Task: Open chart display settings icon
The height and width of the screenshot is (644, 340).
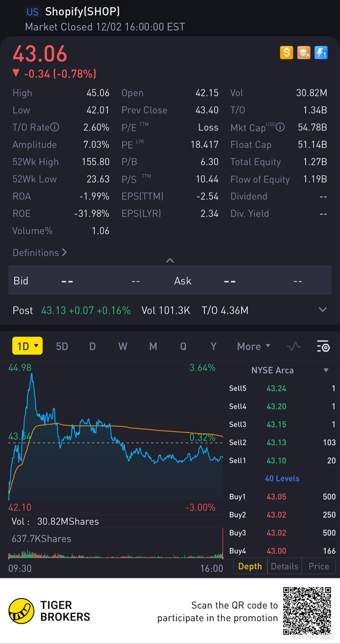Action: tap(323, 346)
